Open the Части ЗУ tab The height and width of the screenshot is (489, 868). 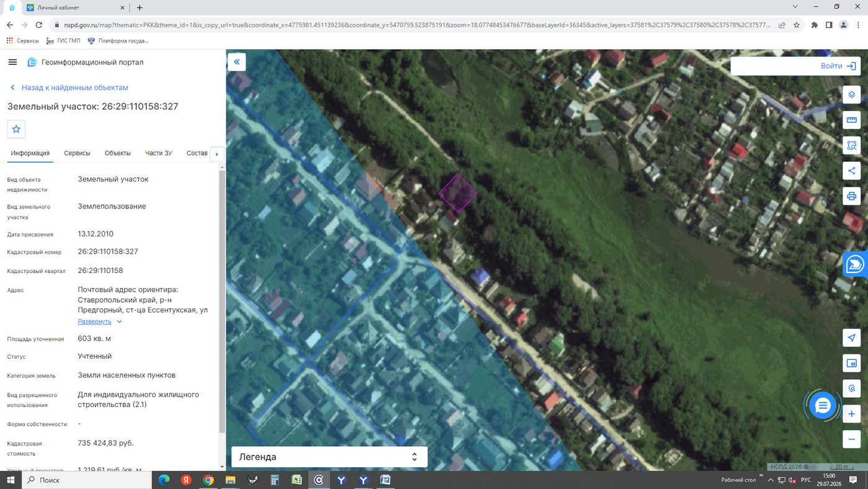pyautogui.click(x=159, y=153)
